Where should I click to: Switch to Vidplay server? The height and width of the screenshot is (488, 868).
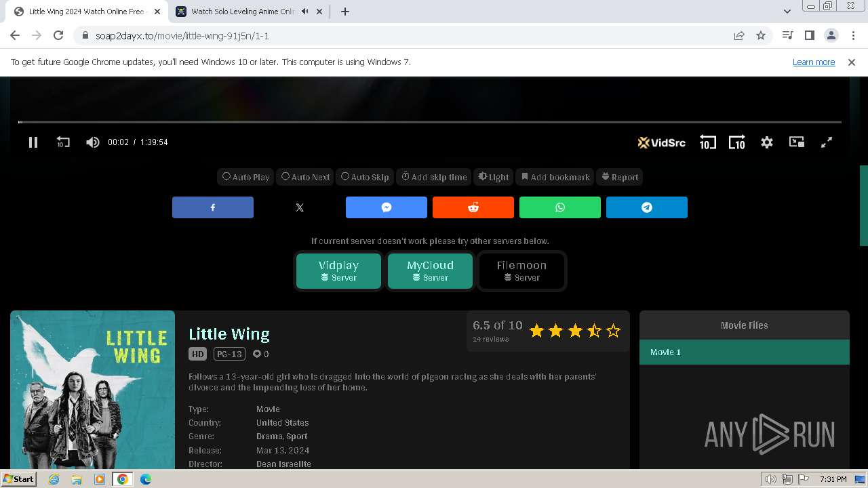(x=338, y=270)
